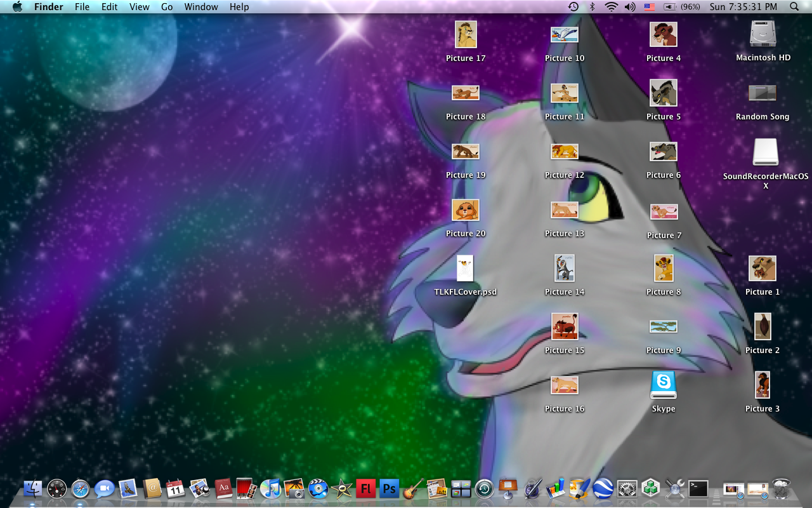This screenshot has height=508, width=812.
Task: Open the volume control in menu bar
Action: [629, 7]
